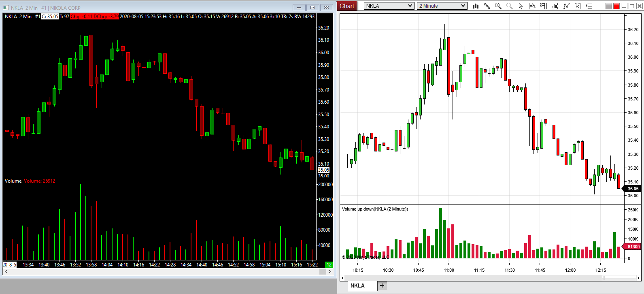Screen dimensions: 644x294
Task: Open the data series bars icon
Action: pos(555,6)
